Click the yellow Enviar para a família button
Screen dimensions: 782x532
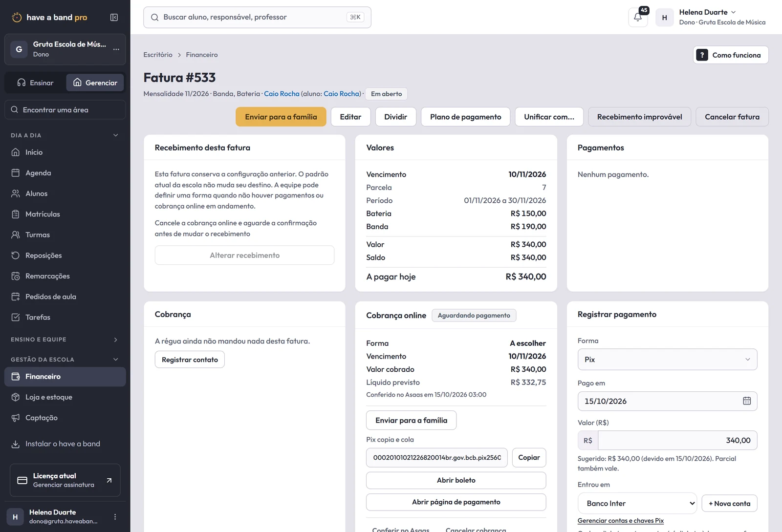281,117
